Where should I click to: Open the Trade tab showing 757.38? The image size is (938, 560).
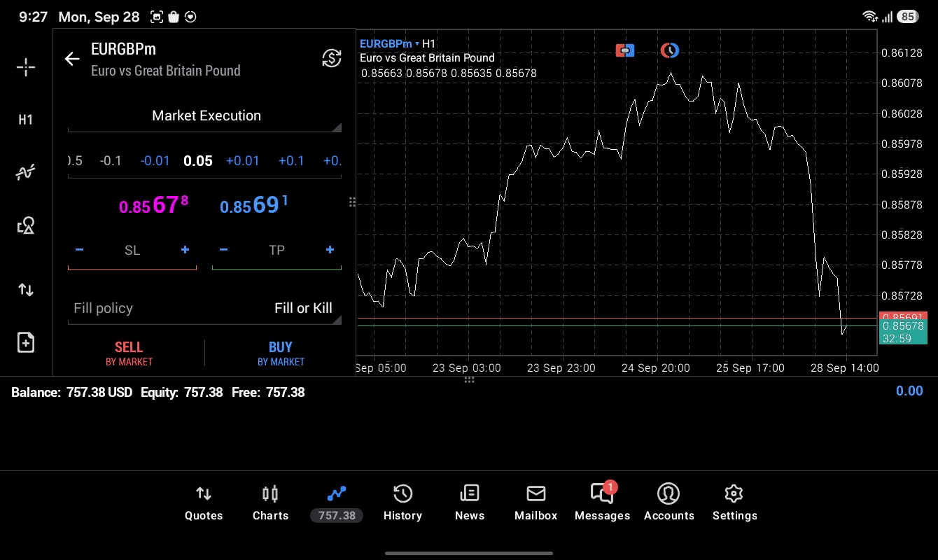click(337, 503)
